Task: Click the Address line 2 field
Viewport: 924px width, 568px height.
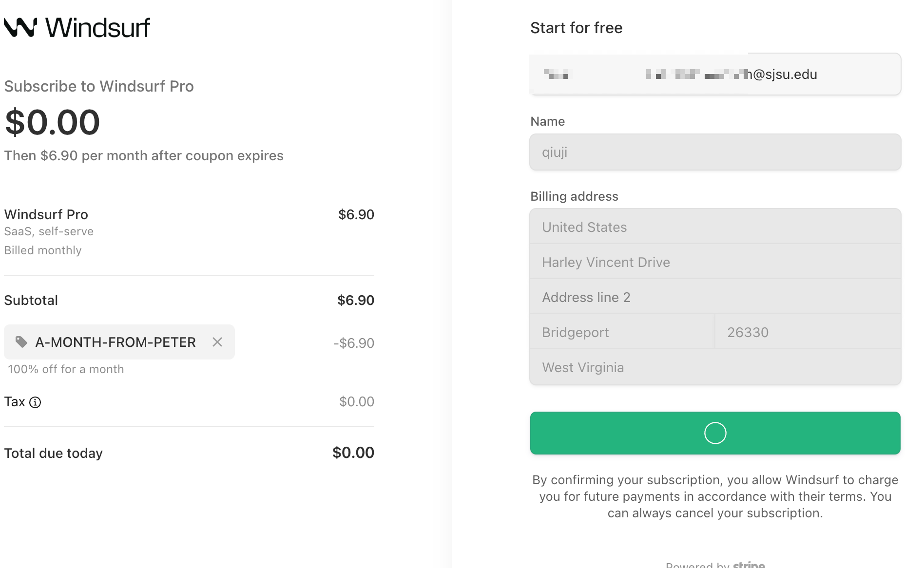Action: [x=715, y=297]
